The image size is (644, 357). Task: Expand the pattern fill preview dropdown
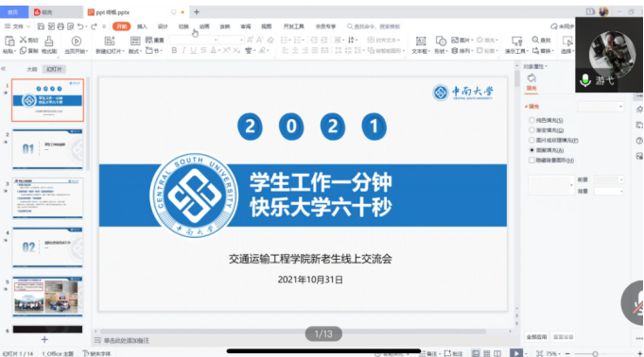tap(551, 185)
